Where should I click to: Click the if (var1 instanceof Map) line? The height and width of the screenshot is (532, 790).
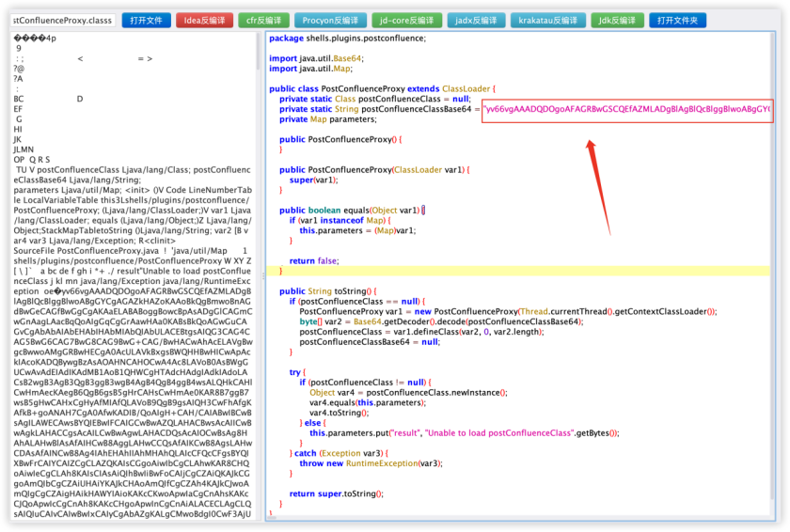pos(340,221)
